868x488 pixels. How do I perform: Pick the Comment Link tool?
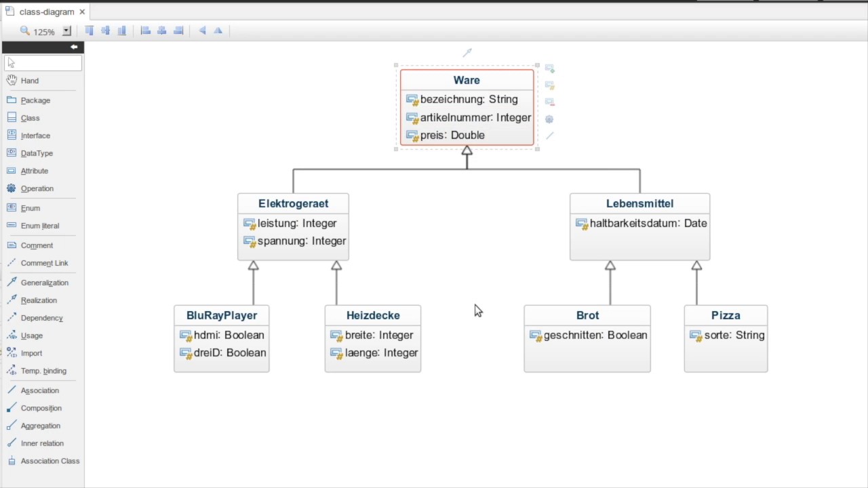click(x=37, y=263)
